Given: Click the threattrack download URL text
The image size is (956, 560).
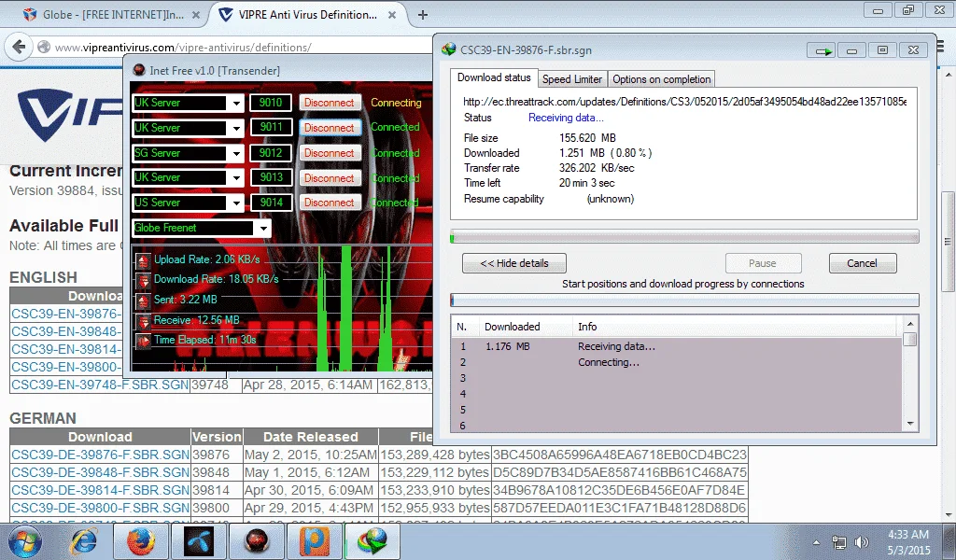Looking at the screenshot, I should 684,101.
